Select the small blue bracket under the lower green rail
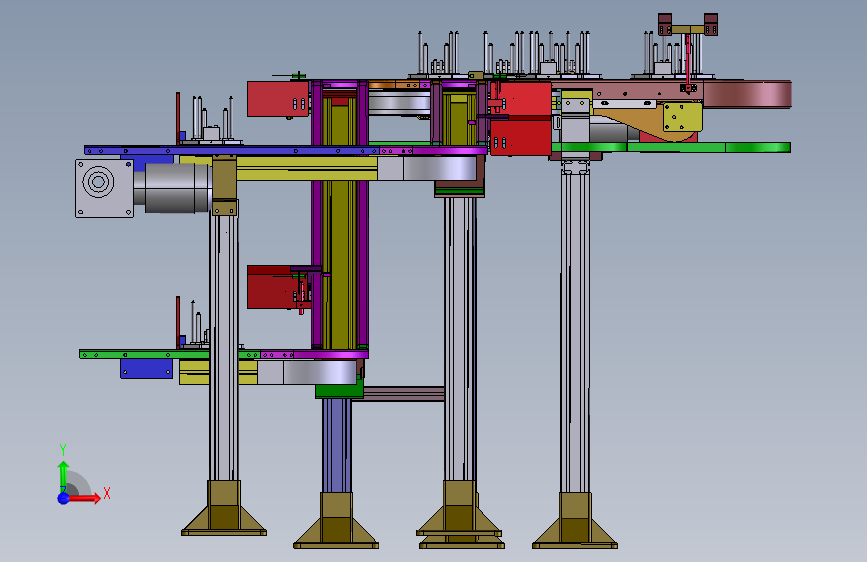Screen dimensions: 867x562 [x=147, y=368]
